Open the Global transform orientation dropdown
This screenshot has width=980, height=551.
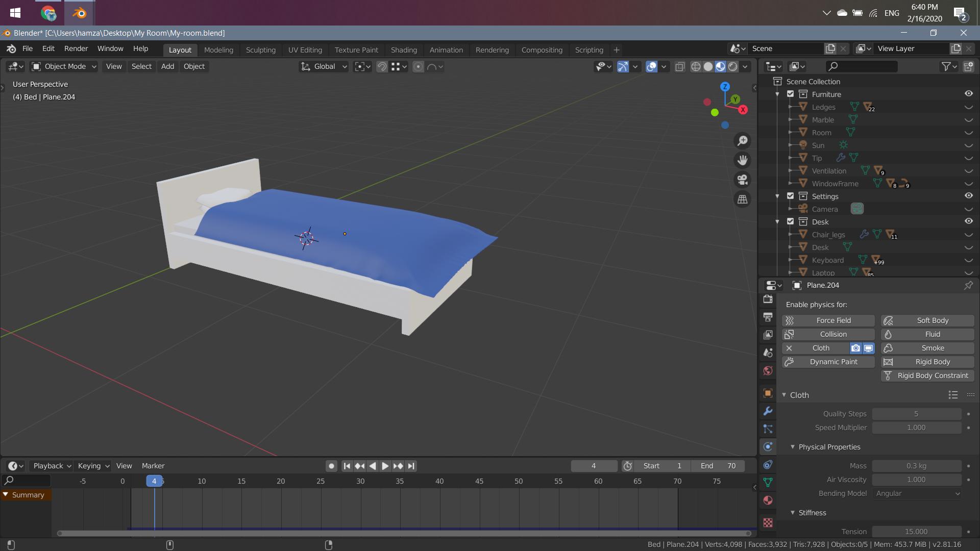click(x=324, y=66)
